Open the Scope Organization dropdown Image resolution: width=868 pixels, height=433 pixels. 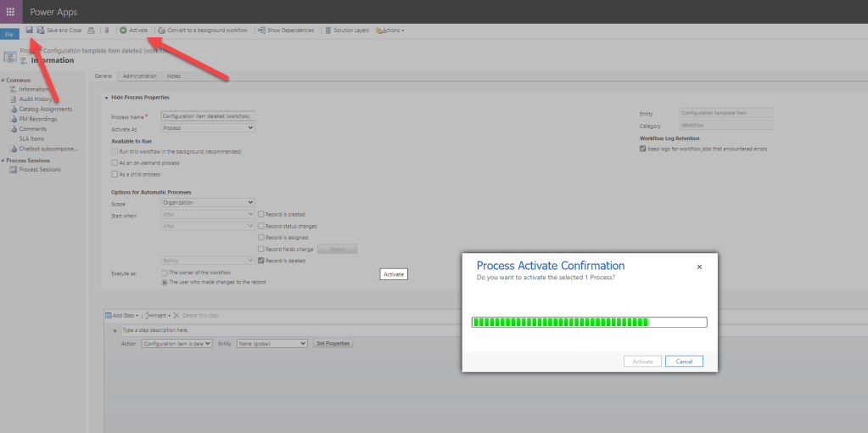click(x=208, y=203)
